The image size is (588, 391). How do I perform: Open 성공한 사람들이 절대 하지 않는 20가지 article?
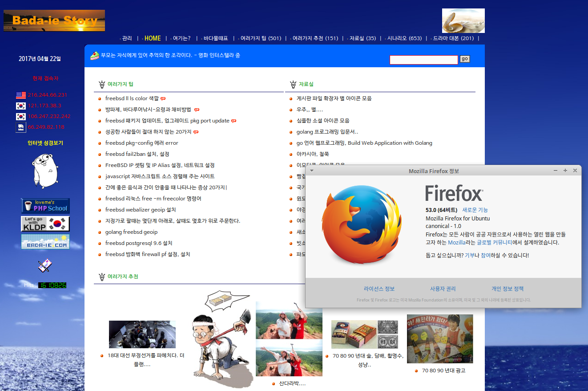[149, 132]
